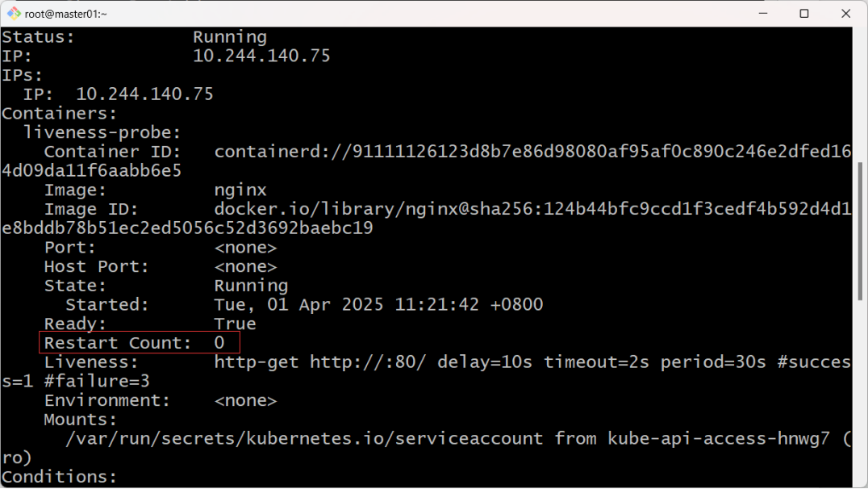Minimize the root@master01 terminal window
This screenshot has height=489, width=868.
click(763, 13)
